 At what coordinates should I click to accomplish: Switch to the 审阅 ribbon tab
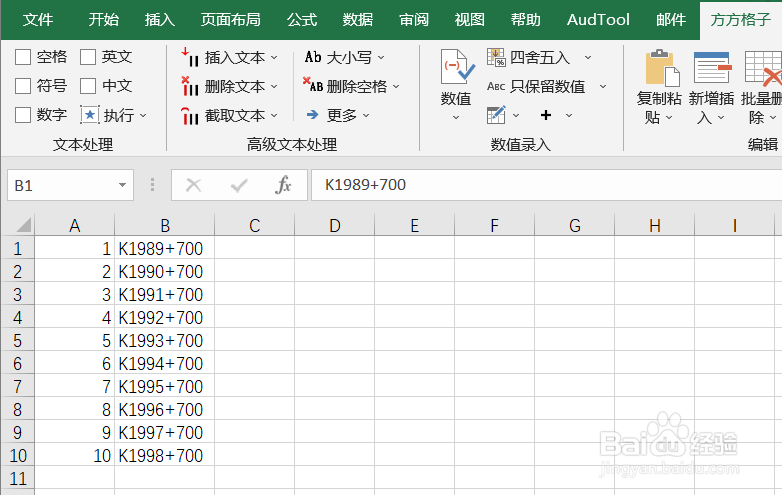point(414,20)
